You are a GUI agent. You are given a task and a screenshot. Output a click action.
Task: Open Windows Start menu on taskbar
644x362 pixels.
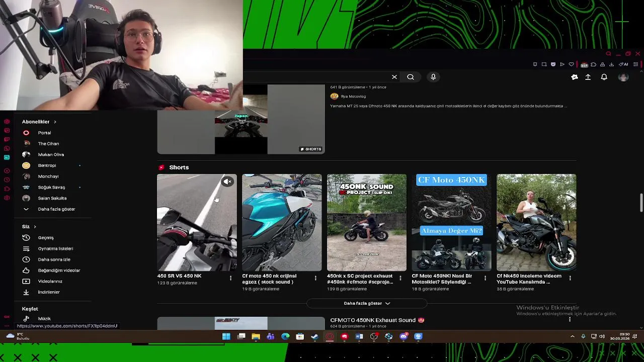pos(226,336)
